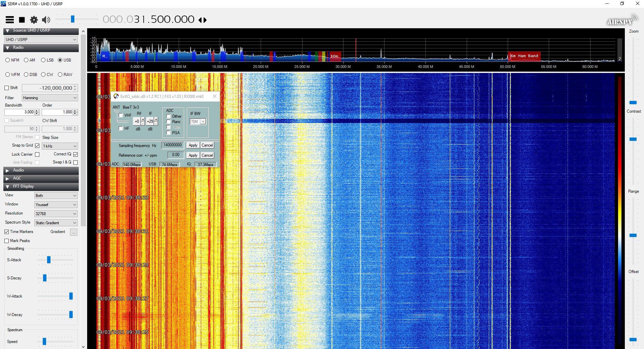Click the frequency tuning arrows icon
The height and width of the screenshot is (349, 644).
tap(203, 20)
